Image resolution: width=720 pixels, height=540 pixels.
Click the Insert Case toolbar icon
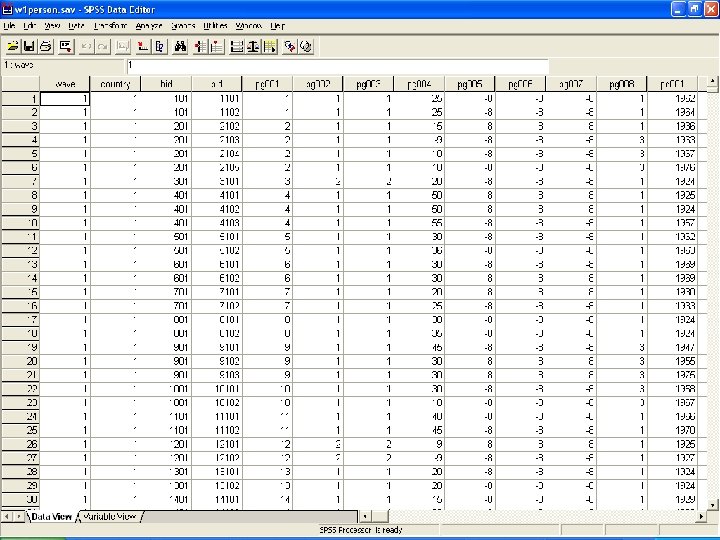(x=200, y=46)
